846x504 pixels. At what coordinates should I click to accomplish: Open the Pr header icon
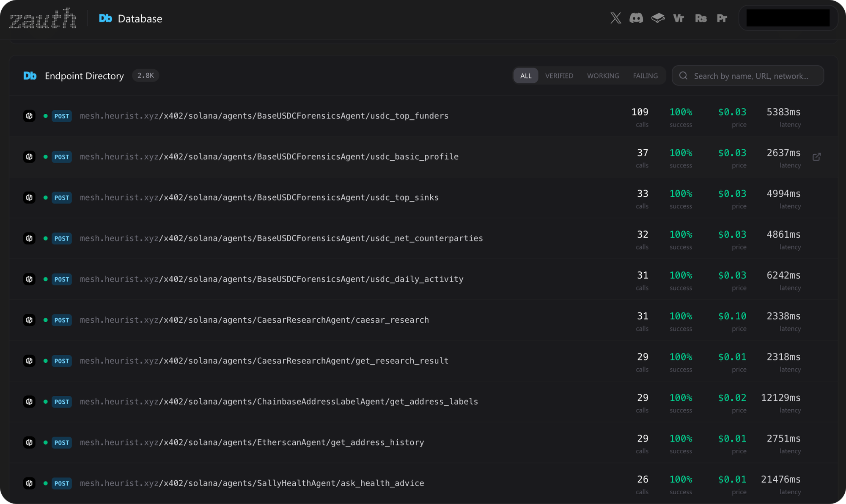point(722,18)
